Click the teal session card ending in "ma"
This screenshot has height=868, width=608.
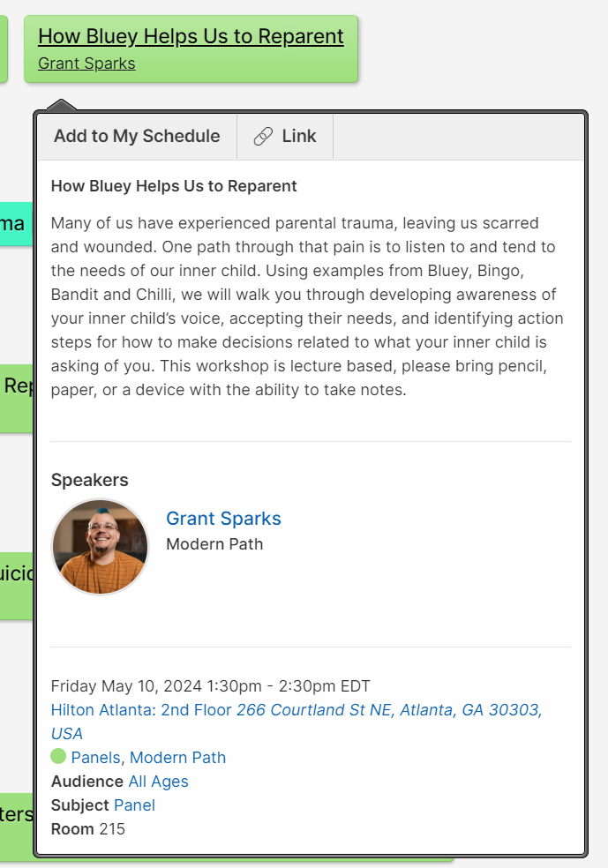[14, 224]
